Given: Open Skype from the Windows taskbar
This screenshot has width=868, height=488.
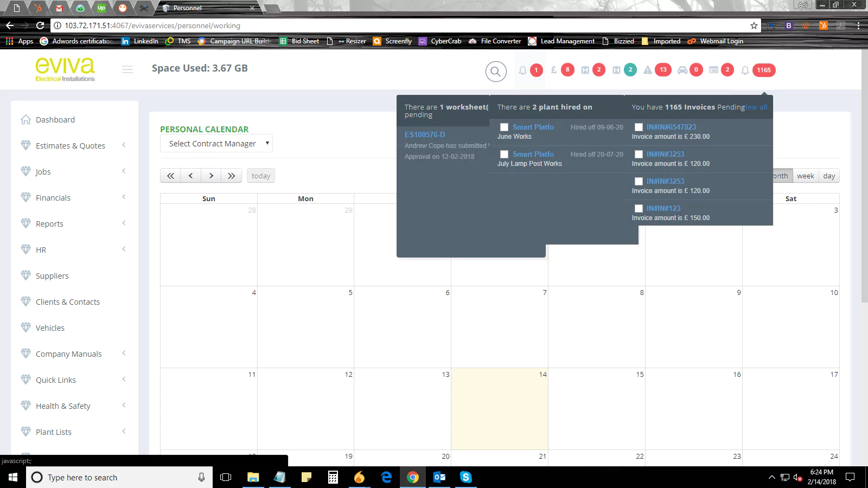Looking at the screenshot, I should click(x=465, y=477).
